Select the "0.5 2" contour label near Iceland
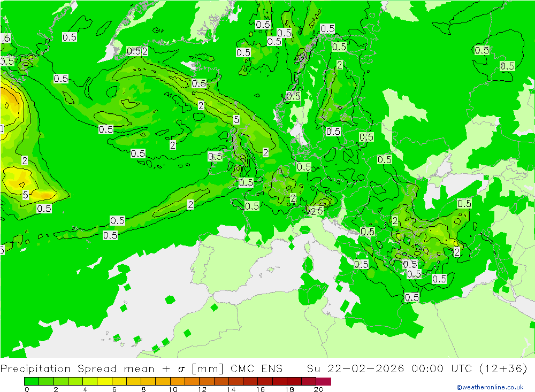The image size is (535, 392). (x=137, y=51)
